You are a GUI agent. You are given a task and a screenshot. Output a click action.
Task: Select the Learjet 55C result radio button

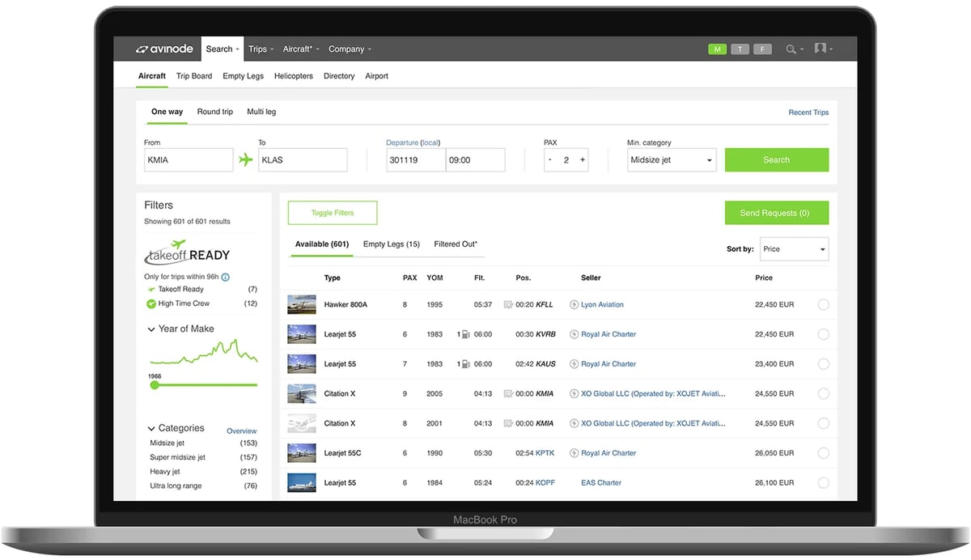[823, 453]
